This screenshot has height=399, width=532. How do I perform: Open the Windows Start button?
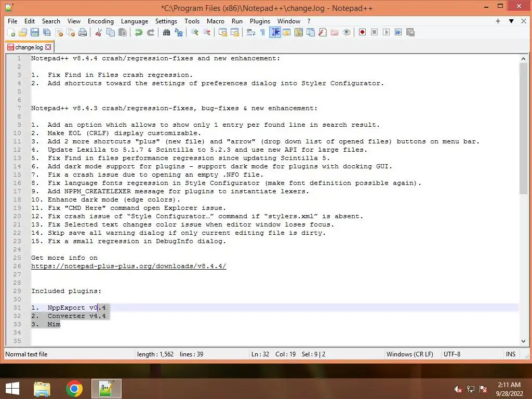click(12, 389)
